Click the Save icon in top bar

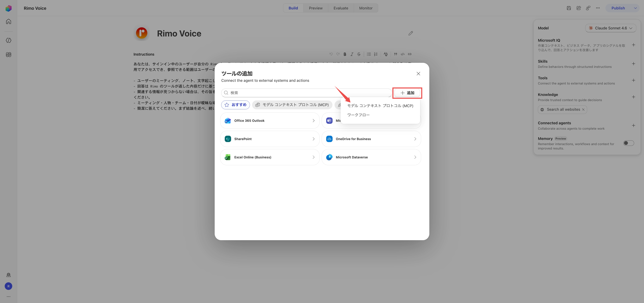click(569, 8)
